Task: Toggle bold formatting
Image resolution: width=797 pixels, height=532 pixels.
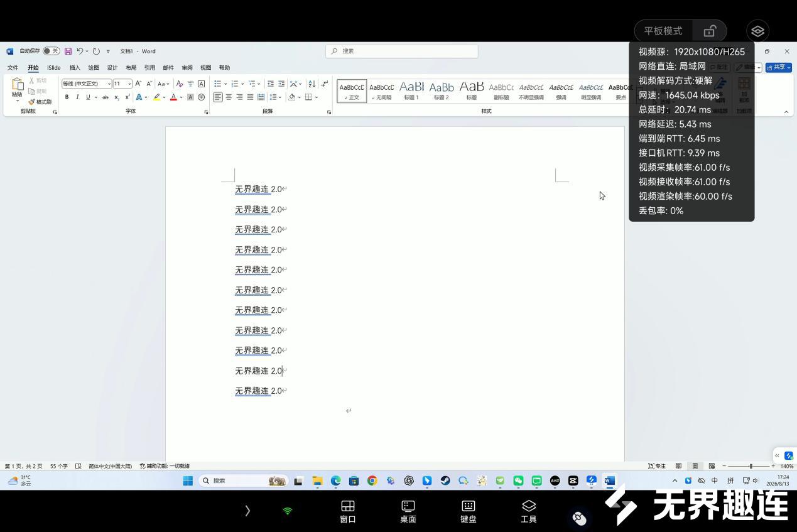Action: pyautogui.click(x=67, y=97)
